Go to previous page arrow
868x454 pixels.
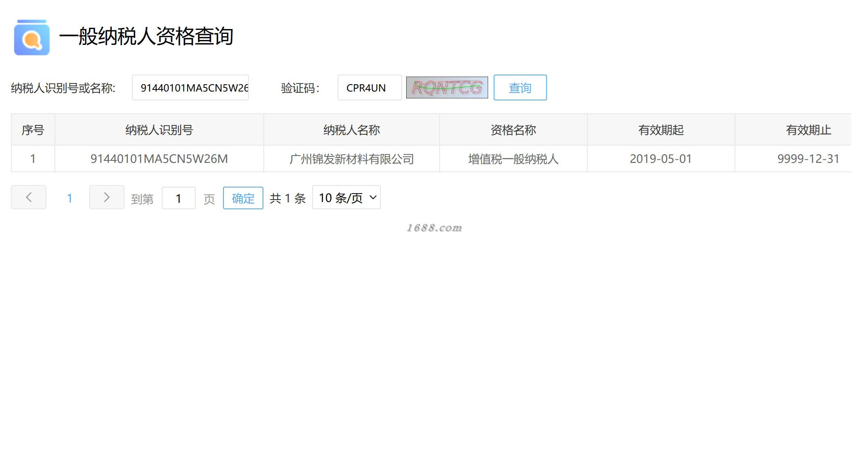pyautogui.click(x=29, y=197)
